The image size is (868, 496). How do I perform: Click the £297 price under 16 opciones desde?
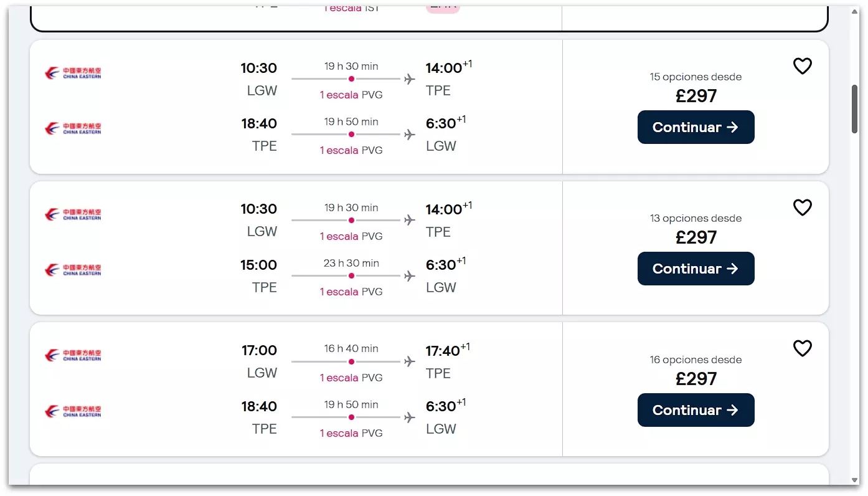click(x=696, y=379)
